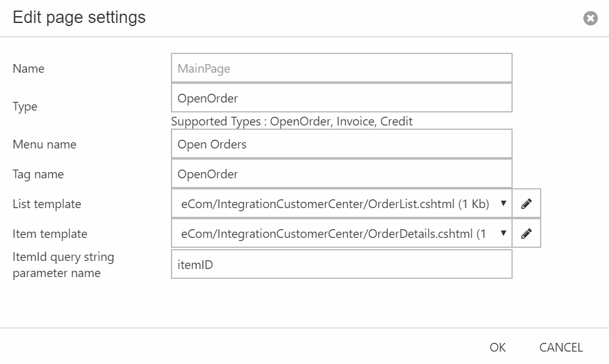Edit the Item template with pencil icon
Screen dimensions: 609x364
[x=526, y=234]
